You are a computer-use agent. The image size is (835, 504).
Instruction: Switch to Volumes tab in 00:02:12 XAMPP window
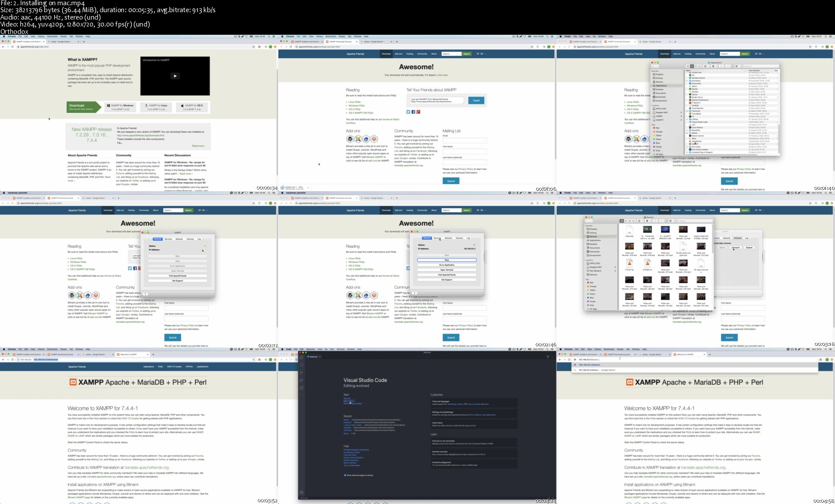pos(190,239)
